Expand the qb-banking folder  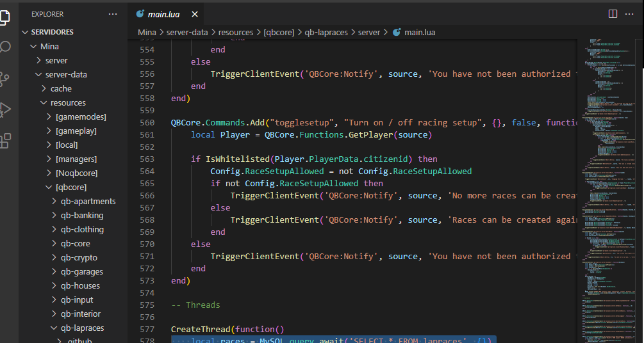(x=82, y=215)
